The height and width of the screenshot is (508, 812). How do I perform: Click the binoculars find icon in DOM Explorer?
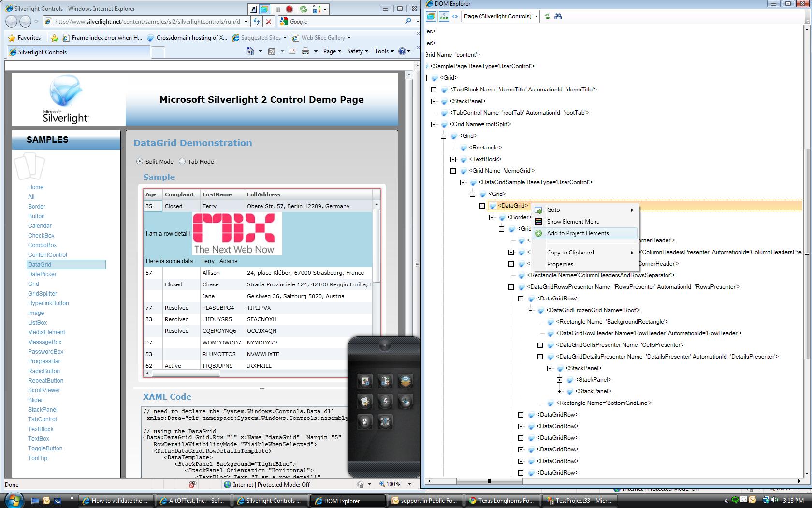point(558,16)
